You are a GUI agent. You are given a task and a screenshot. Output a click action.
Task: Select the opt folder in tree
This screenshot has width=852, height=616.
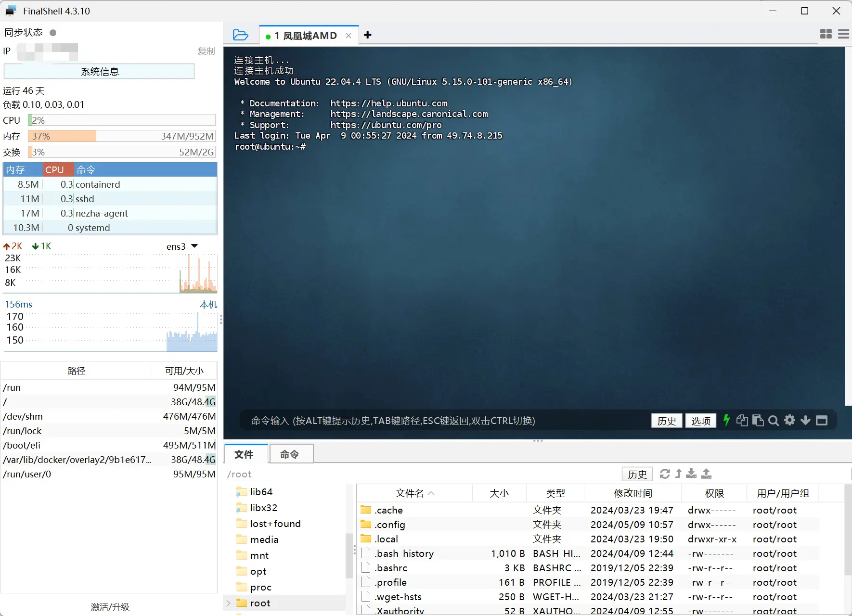tap(258, 571)
